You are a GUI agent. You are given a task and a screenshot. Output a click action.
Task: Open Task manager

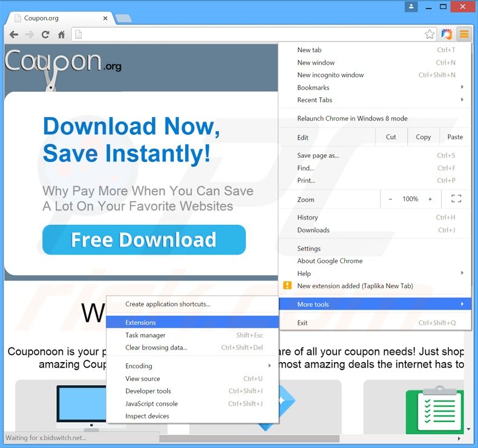tap(192, 335)
